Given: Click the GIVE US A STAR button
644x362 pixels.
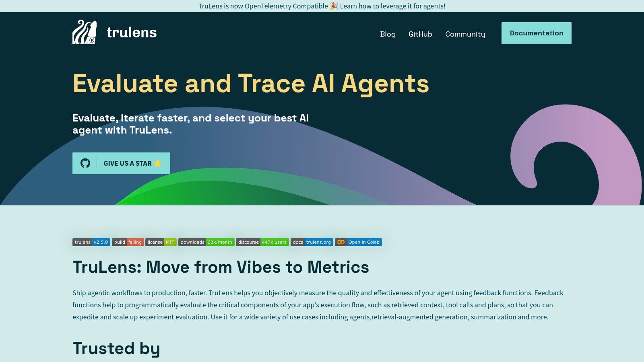Looking at the screenshot, I should pos(121,163).
